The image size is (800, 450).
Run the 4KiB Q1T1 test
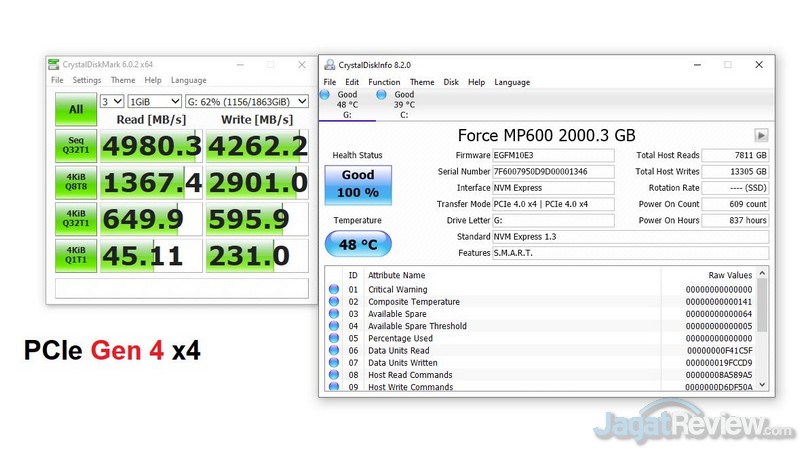pos(76,256)
